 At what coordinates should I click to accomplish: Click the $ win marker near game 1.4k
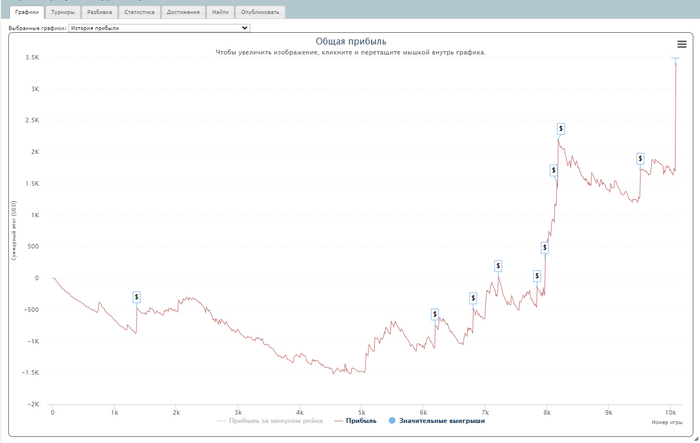[137, 297]
